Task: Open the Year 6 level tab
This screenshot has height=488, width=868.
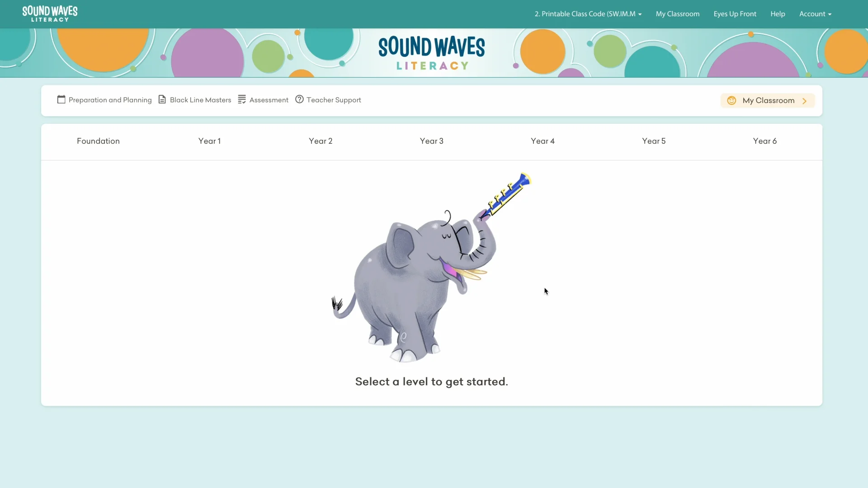Action: (x=764, y=141)
